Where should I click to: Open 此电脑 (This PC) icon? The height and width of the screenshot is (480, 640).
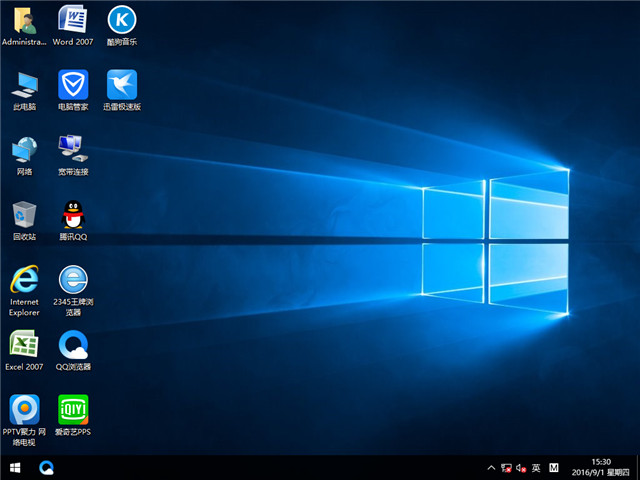tap(24, 85)
